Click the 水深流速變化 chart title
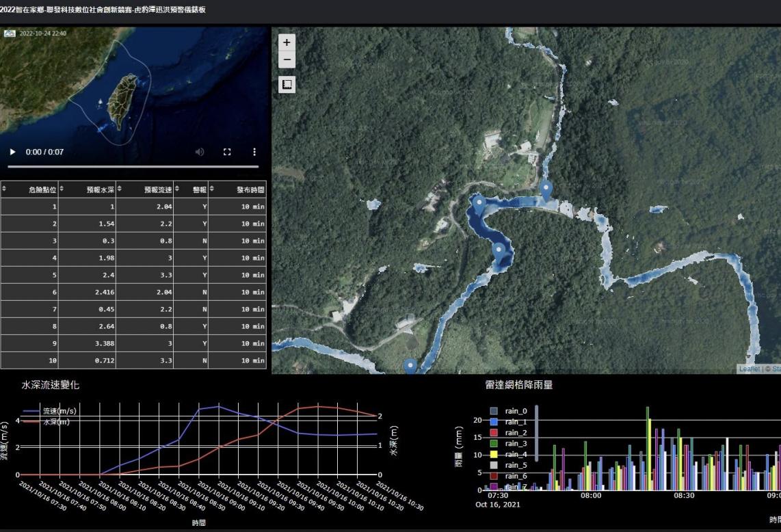The image size is (781, 532). click(51, 385)
